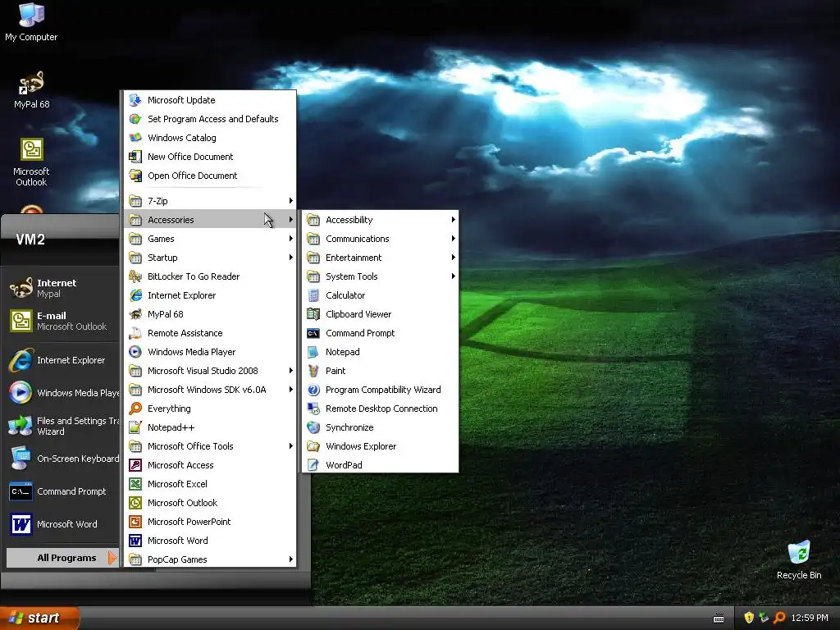The image size is (840, 630).
Task: Open MyPal 68 desktop shortcut
Action: tap(32, 90)
